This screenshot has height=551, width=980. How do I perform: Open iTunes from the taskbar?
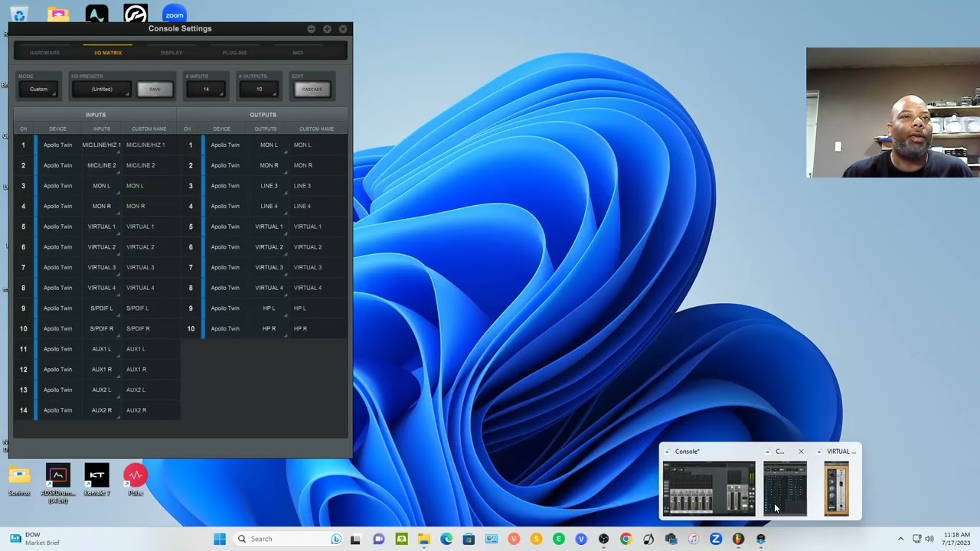(x=693, y=539)
